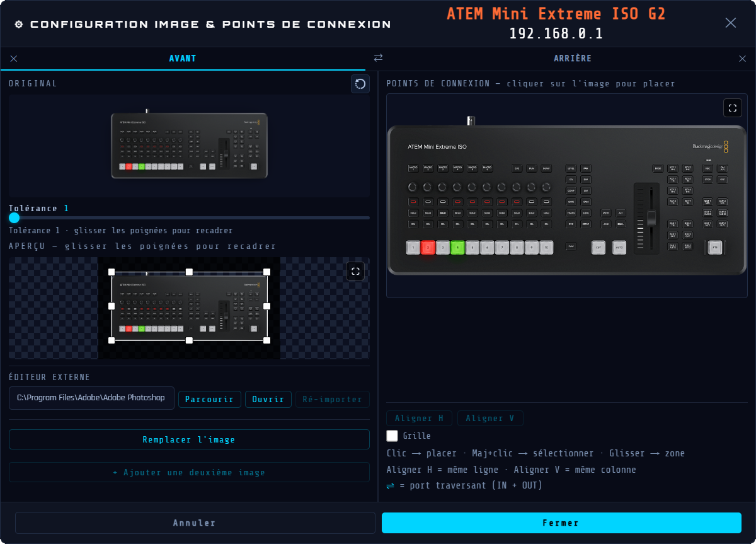Grab the Tolérance slider handle

[14, 217]
